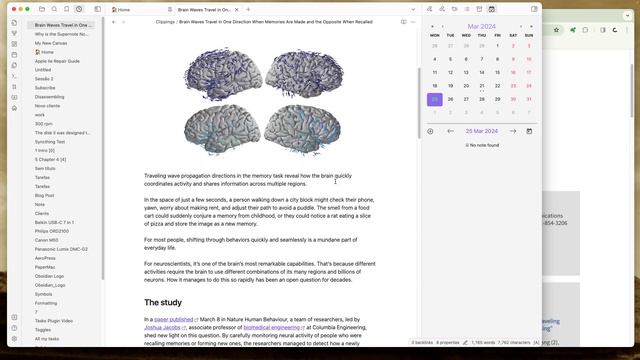The width and height of the screenshot is (640, 360).
Task: Click the 25 Mar 2024 date label
Action: [x=482, y=131]
